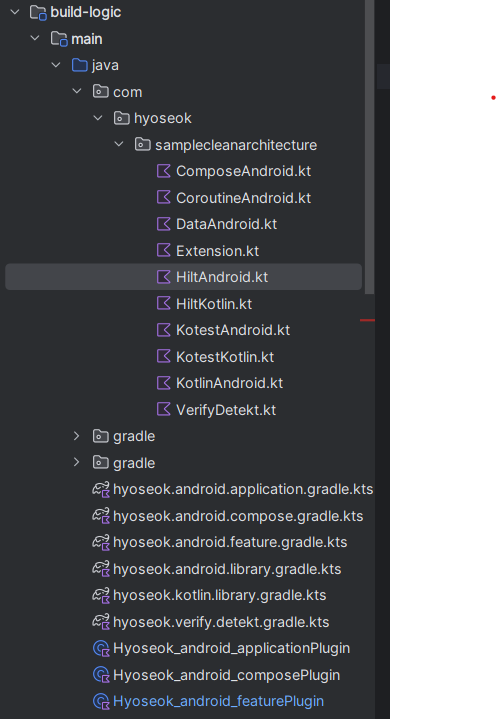Click Kotlin icon of KotlinAndroid.kt
This screenshot has height=719, width=496.
click(164, 383)
